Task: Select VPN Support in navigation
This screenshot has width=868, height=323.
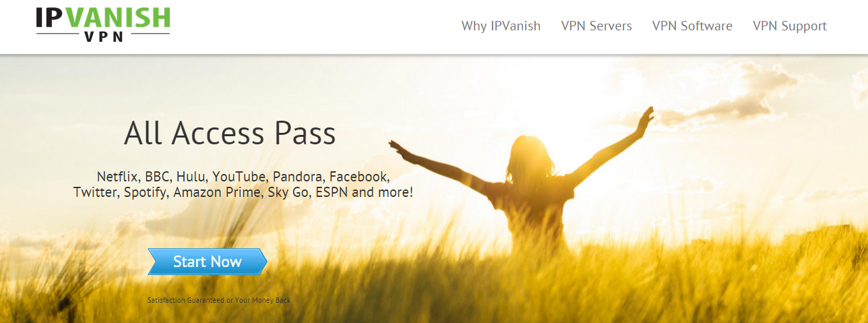Action: (x=789, y=26)
